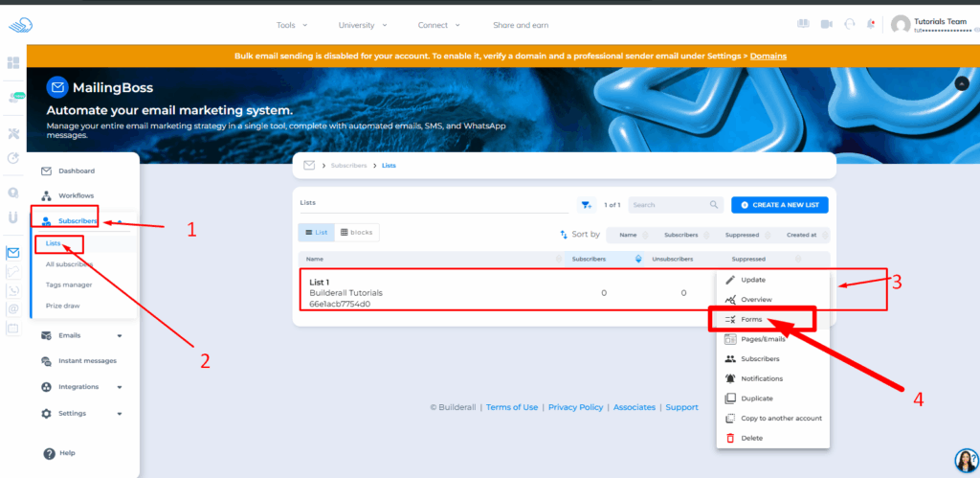
Task: Open the notifications bell in header
Action: [870, 25]
